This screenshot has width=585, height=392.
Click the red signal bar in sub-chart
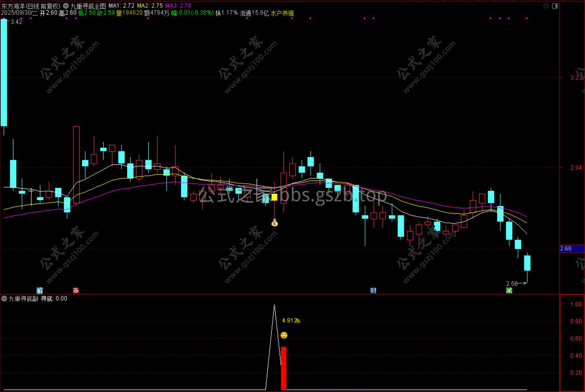283,368
